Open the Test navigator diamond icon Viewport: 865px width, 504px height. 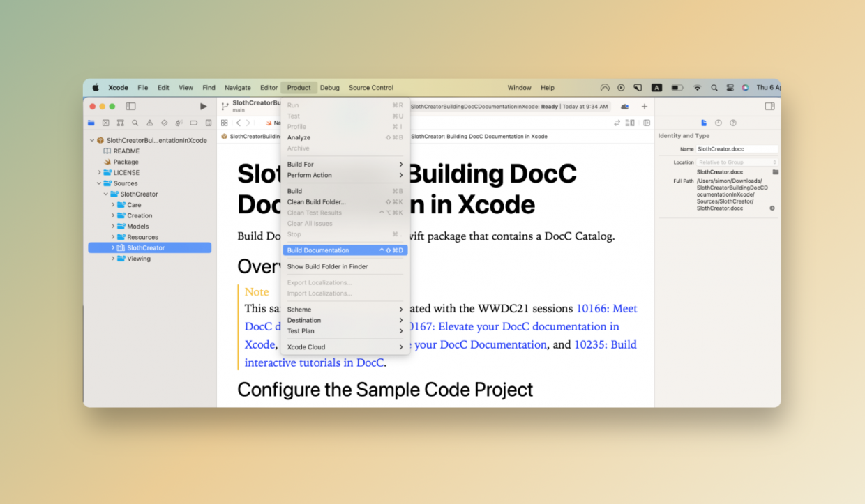click(x=165, y=123)
